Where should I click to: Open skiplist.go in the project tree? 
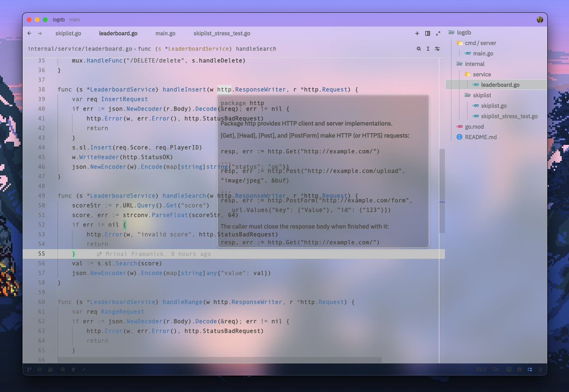pyautogui.click(x=494, y=106)
